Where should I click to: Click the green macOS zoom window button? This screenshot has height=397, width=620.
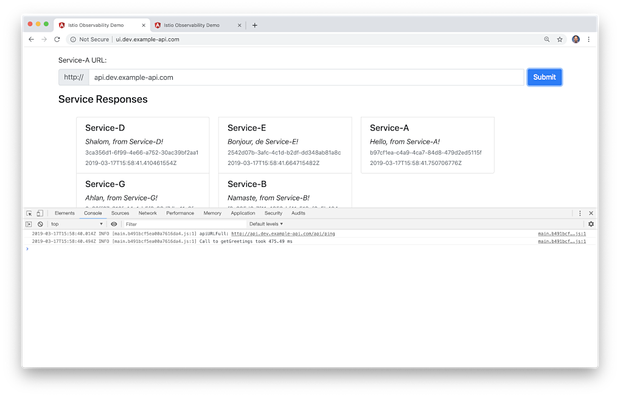point(46,24)
